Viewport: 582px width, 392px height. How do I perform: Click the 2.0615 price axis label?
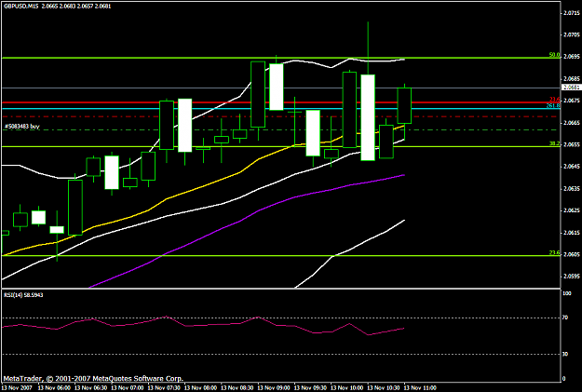pyautogui.click(x=571, y=233)
